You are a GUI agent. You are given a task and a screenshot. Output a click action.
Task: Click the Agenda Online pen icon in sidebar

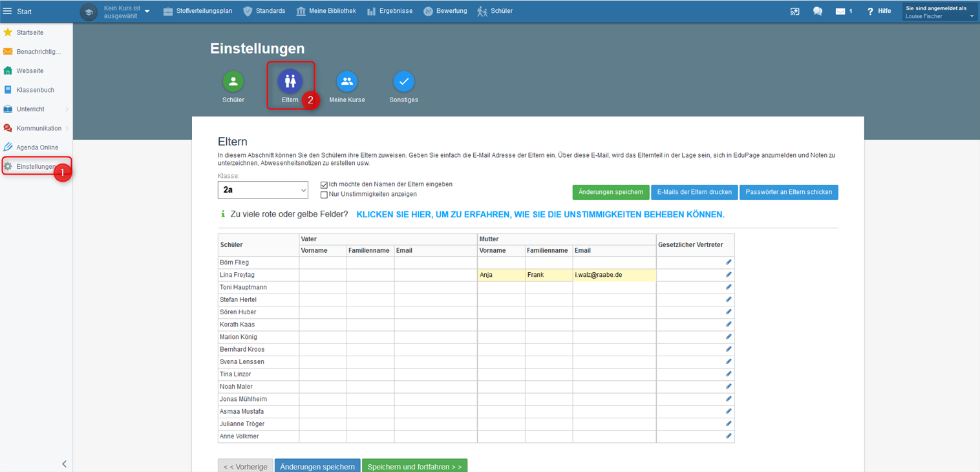[x=8, y=147]
